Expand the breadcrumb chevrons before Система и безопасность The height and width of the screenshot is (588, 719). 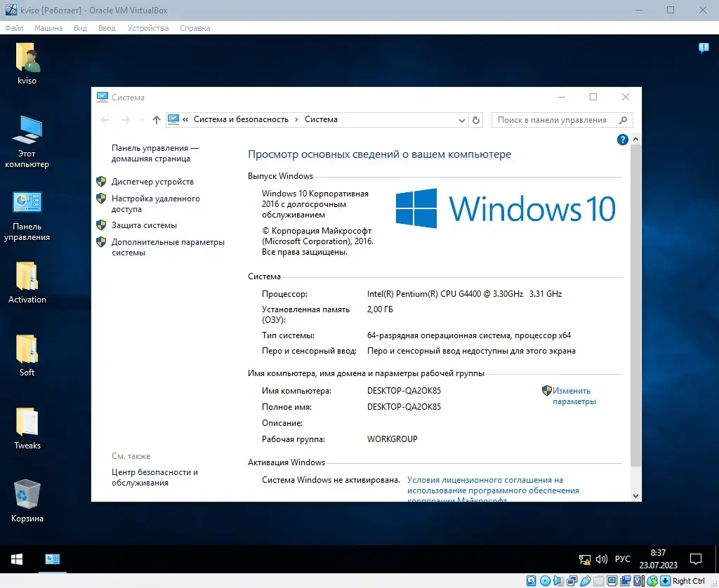(185, 119)
